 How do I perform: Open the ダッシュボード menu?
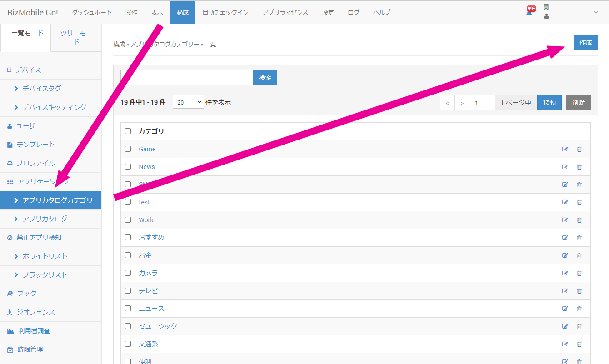pyautogui.click(x=91, y=12)
